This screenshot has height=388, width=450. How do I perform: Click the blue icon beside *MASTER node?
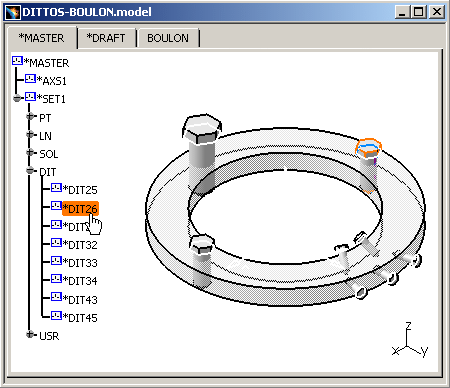coord(17,61)
